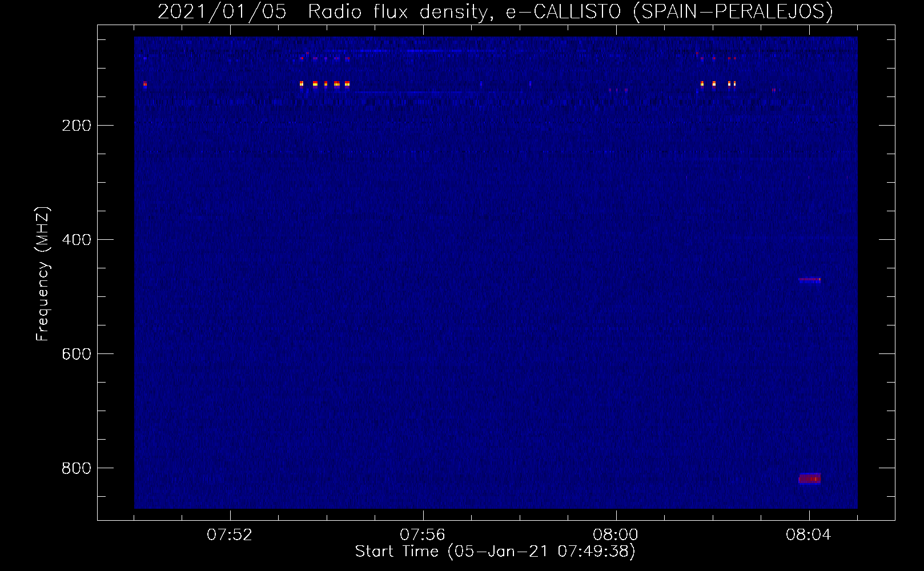
Task: Click the 07:52 time axis label
Action: point(230,535)
